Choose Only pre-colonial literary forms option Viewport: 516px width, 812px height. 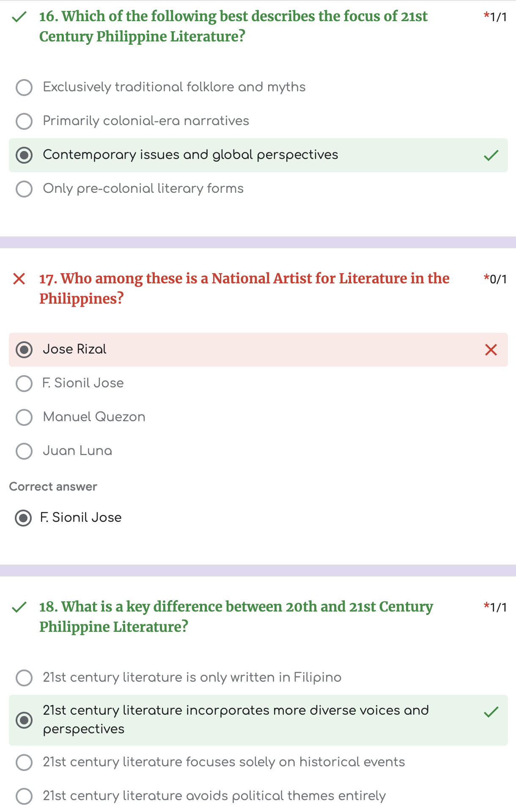point(24,189)
